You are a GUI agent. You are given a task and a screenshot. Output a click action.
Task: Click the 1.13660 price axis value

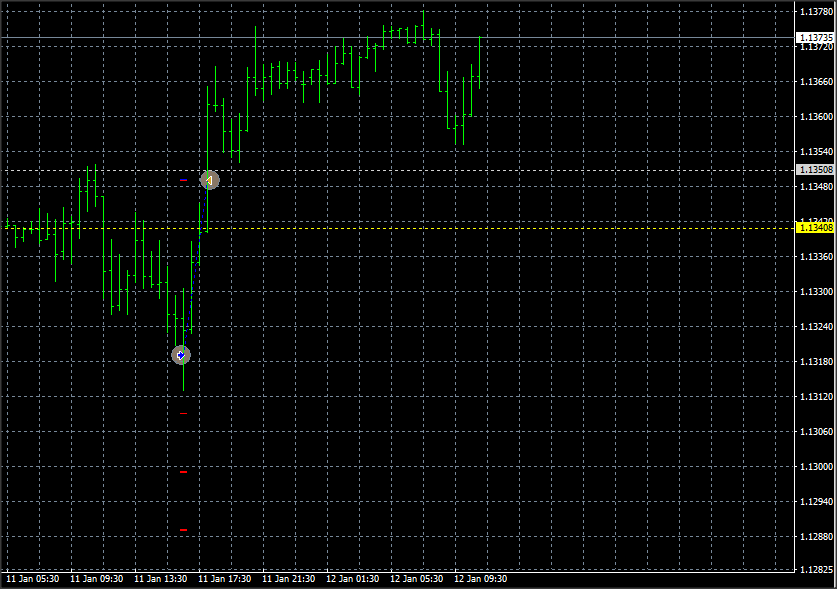[x=816, y=82]
